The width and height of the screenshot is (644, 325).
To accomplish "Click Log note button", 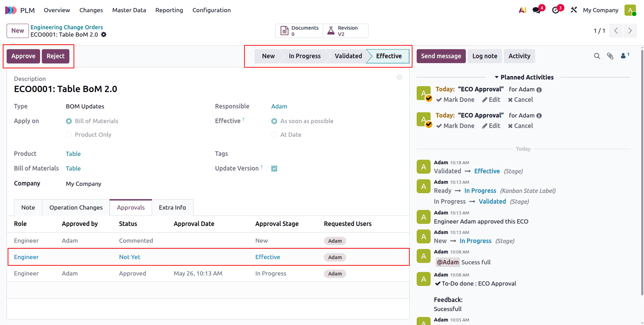I will [485, 56].
